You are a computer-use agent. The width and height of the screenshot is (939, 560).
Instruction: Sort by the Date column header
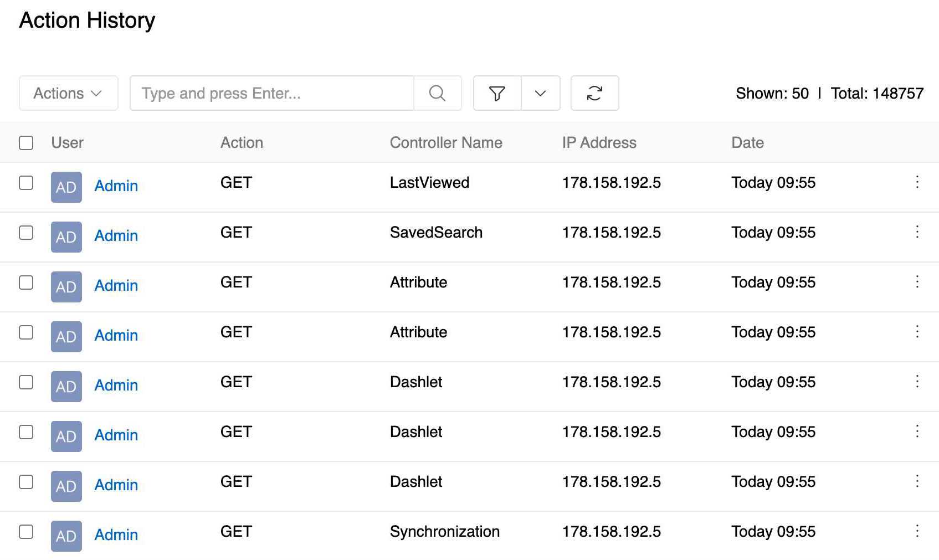[747, 143]
